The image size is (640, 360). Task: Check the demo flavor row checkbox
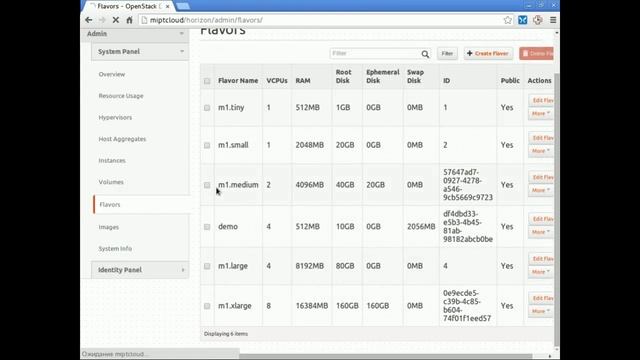[x=207, y=227]
